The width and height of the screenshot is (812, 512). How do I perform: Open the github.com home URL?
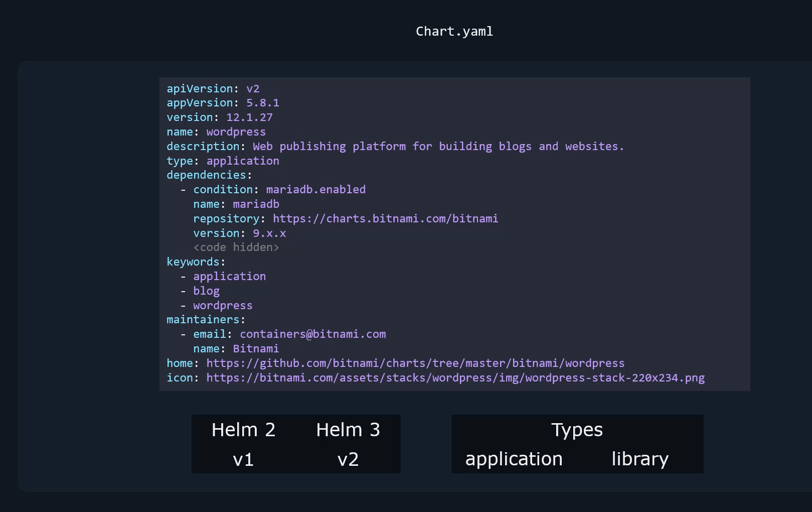pos(415,363)
